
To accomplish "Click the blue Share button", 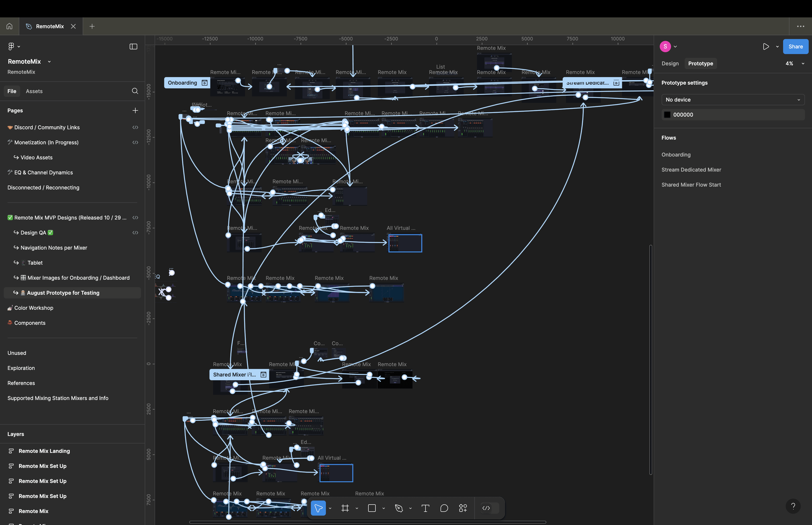I will [x=795, y=46].
